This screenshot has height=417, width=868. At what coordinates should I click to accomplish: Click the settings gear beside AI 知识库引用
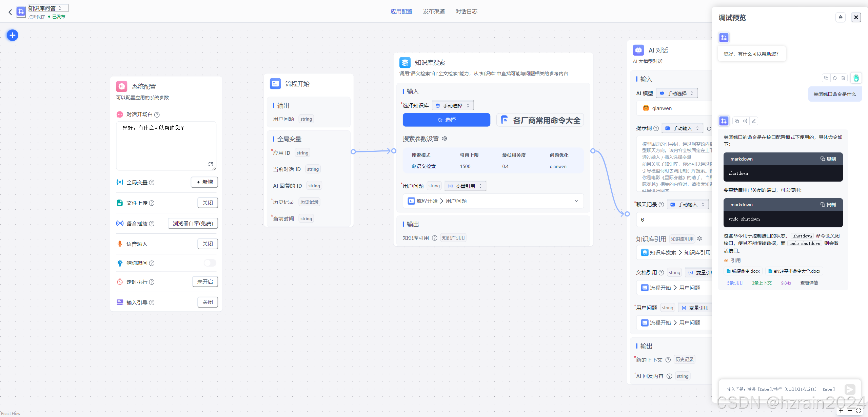coord(699,239)
